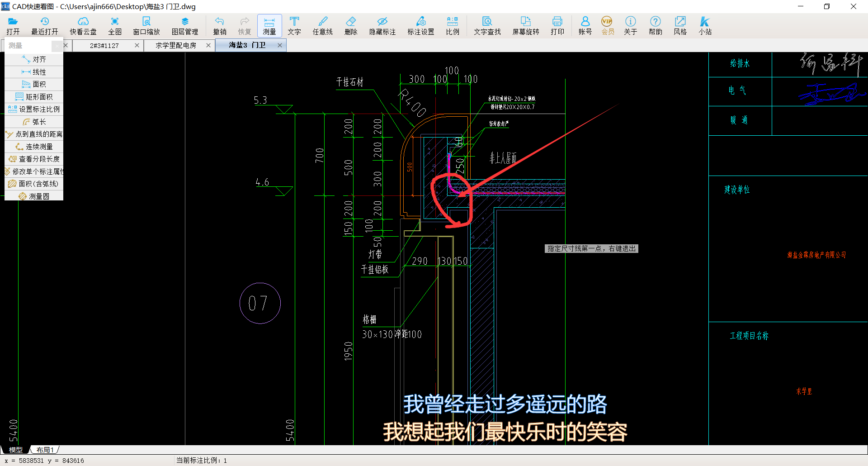Activate the 窗口缩放 window zoom tool

[x=146, y=26]
